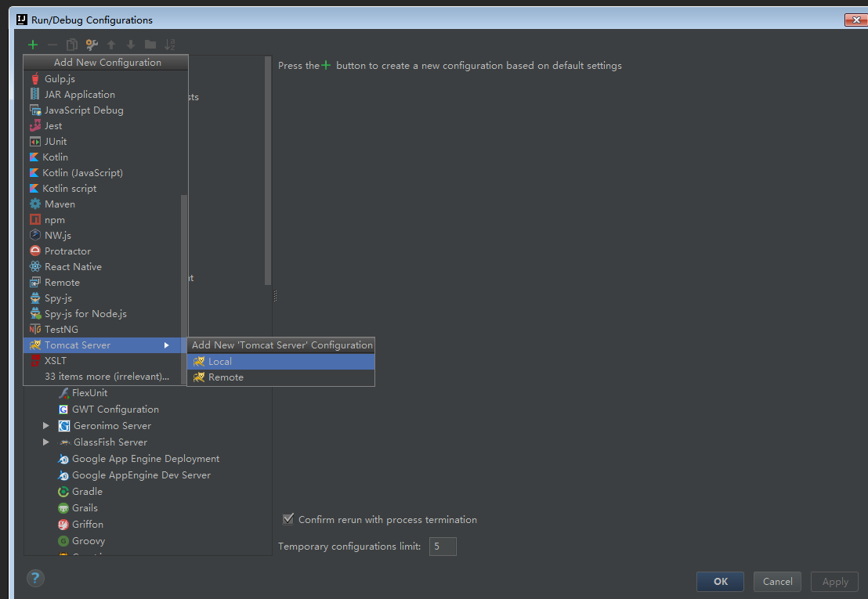868x599 pixels.
Task: Click the JUnit icon
Action: click(35, 142)
